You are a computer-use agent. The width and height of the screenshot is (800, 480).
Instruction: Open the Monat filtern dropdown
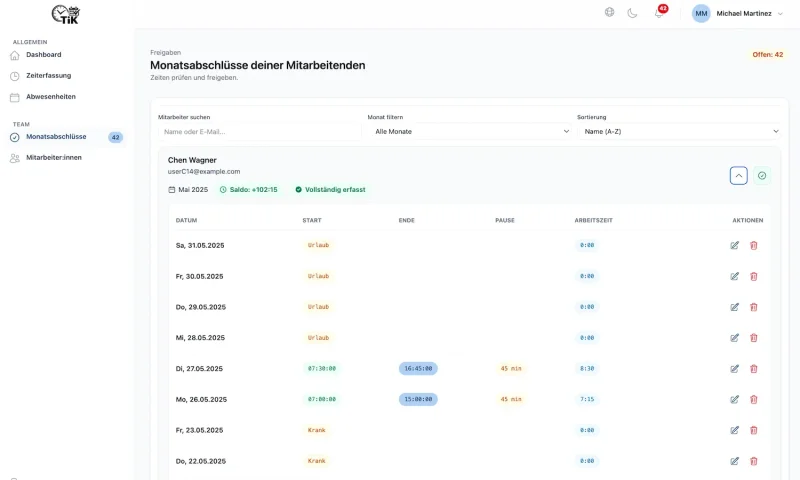(469, 131)
